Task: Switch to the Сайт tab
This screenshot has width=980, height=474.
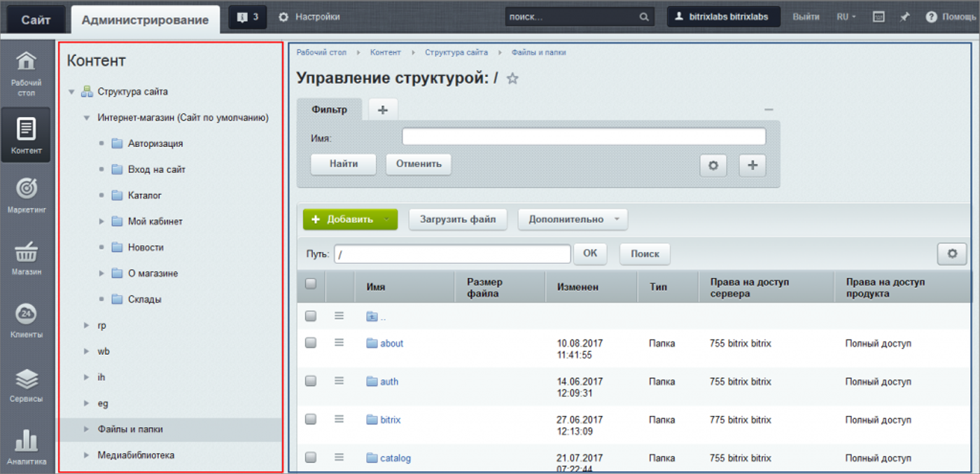Action: 35,19
